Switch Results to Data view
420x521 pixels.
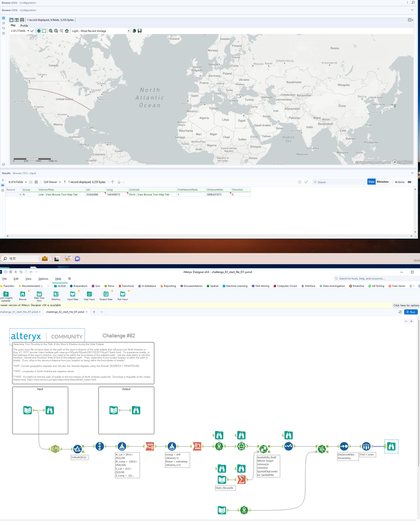[371, 182]
